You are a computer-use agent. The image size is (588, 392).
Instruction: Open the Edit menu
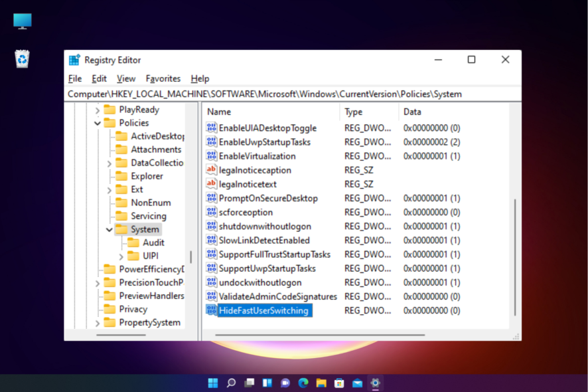tap(98, 78)
